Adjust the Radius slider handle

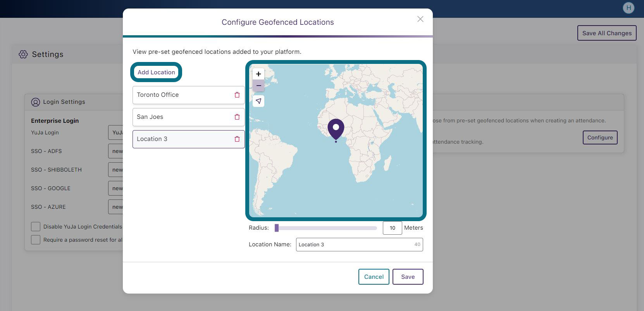point(277,228)
